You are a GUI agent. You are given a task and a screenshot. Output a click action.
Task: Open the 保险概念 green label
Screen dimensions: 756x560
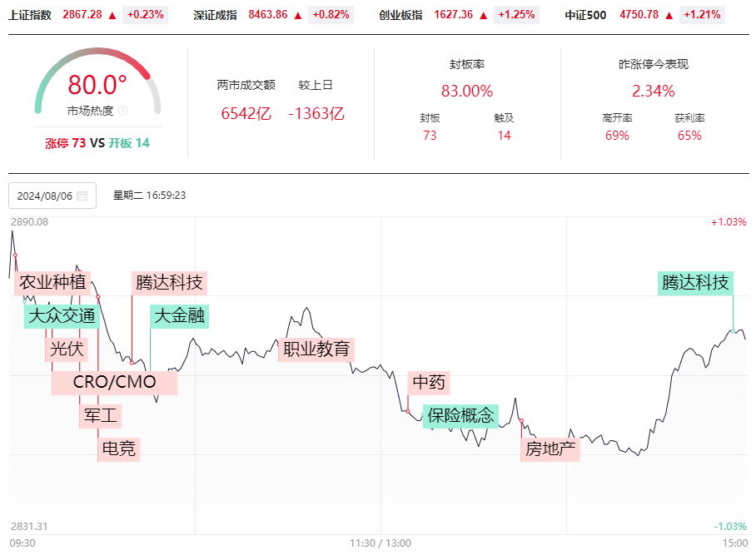point(461,416)
